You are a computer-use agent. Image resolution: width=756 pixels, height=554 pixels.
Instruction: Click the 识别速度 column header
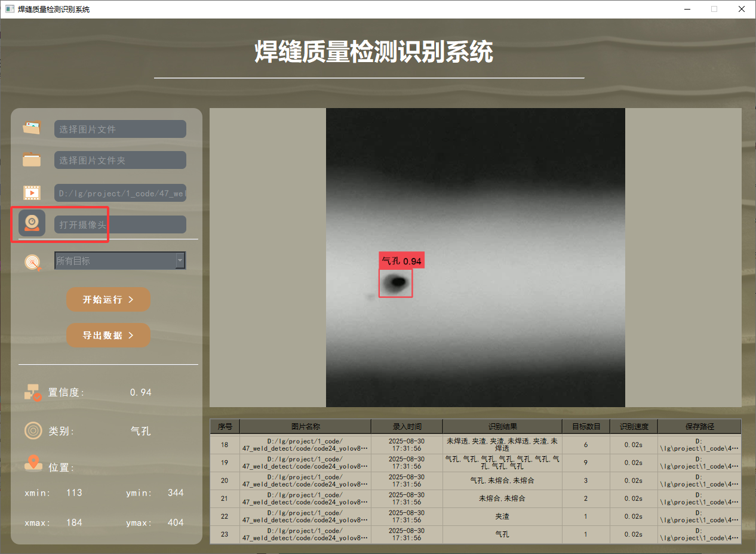(x=634, y=426)
